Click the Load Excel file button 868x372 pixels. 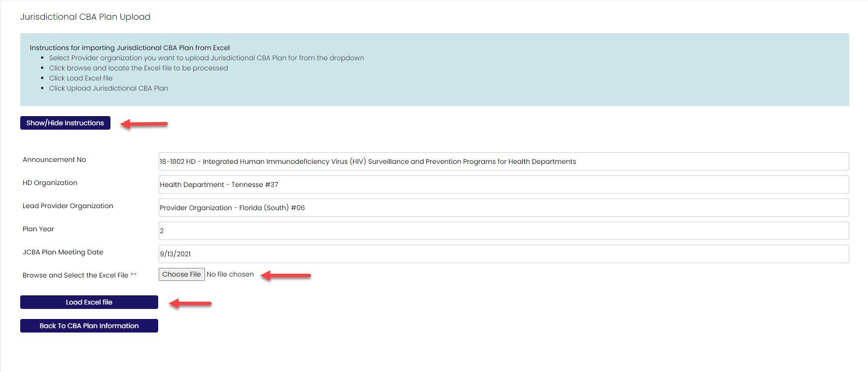coord(89,302)
